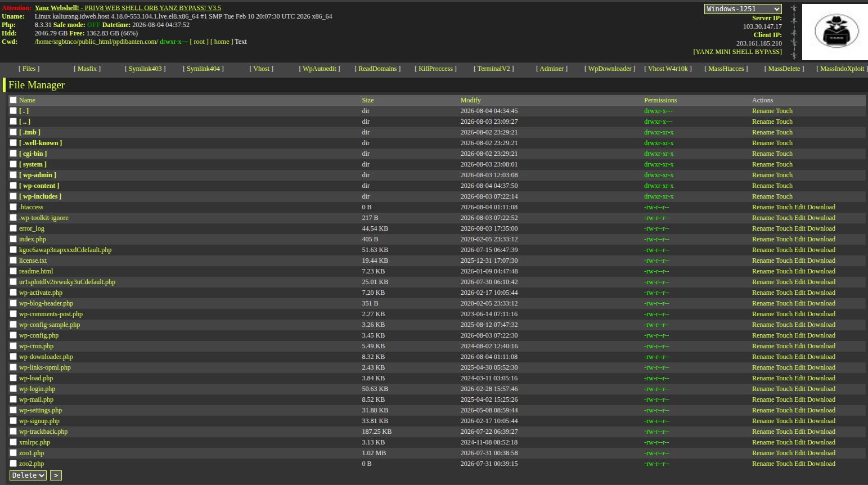This screenshot has width=868, height=485.
Task: Click Rename for the .htaccess file
Action: click(763, 207)
